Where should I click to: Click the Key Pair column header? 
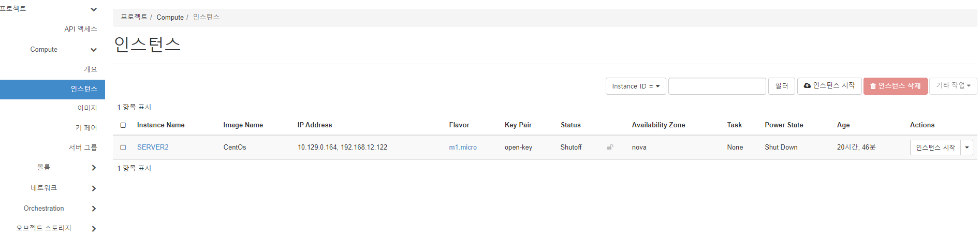pos(518,125)
